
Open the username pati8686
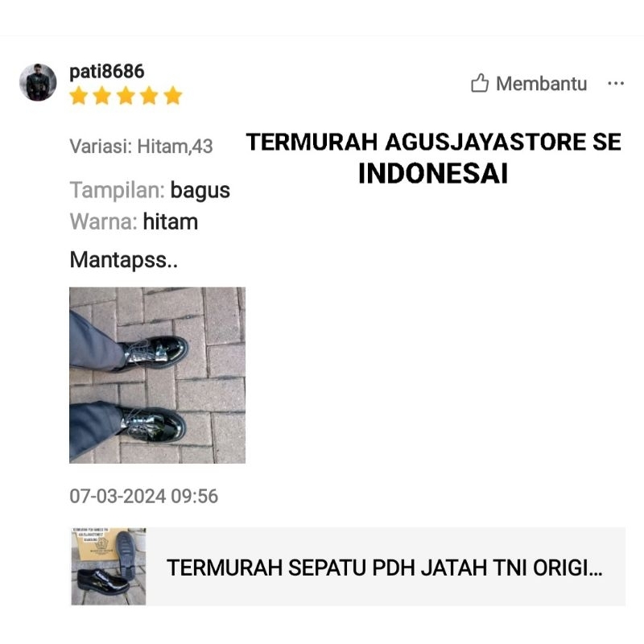(107, 72)
